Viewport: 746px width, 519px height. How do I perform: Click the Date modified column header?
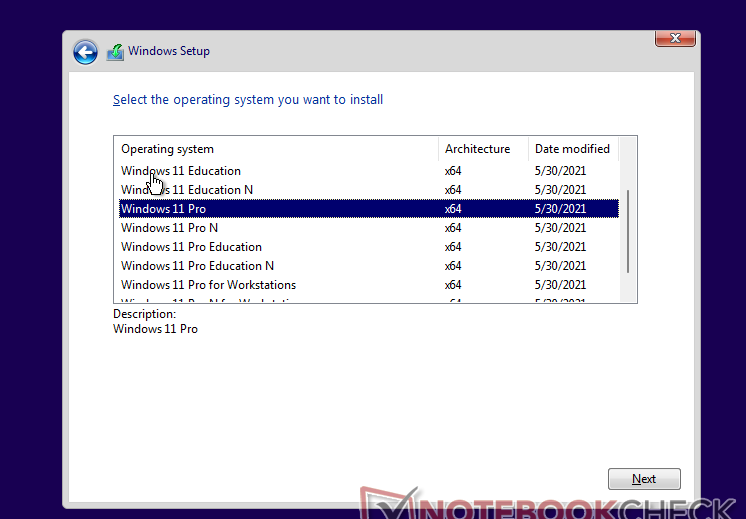click(572, 149)
